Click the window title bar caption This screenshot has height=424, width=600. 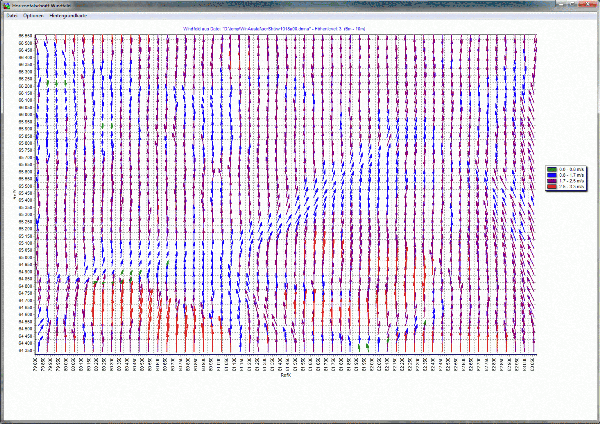pyautogui.click(x=48, y=6)
